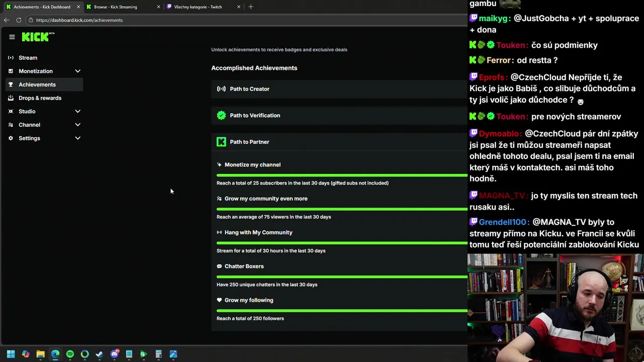Image resolution: width=644 pixels, height=362 pixels.
Task: Open the Stream page from the sidebar
Action: pyautogui.click(x=44, y=58)
